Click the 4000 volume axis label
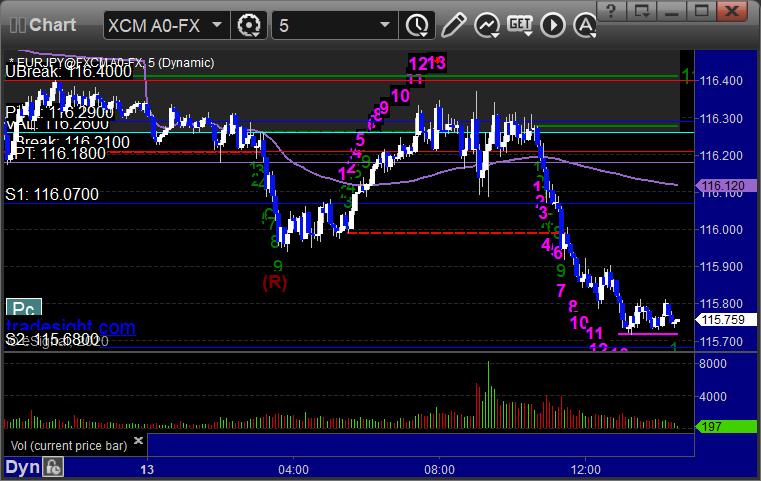The height and width of the screenshot is (481, 761). (x=712, y=397)
